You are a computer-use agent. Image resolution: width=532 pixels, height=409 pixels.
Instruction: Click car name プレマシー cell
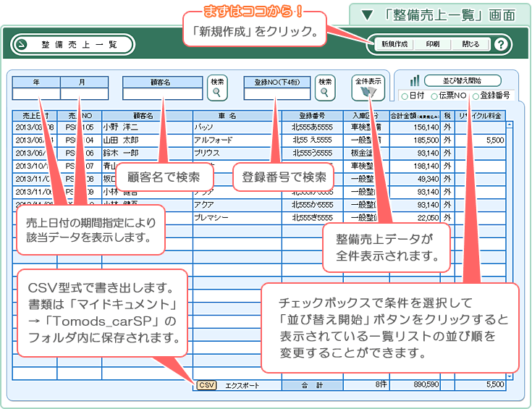(237, 218)
